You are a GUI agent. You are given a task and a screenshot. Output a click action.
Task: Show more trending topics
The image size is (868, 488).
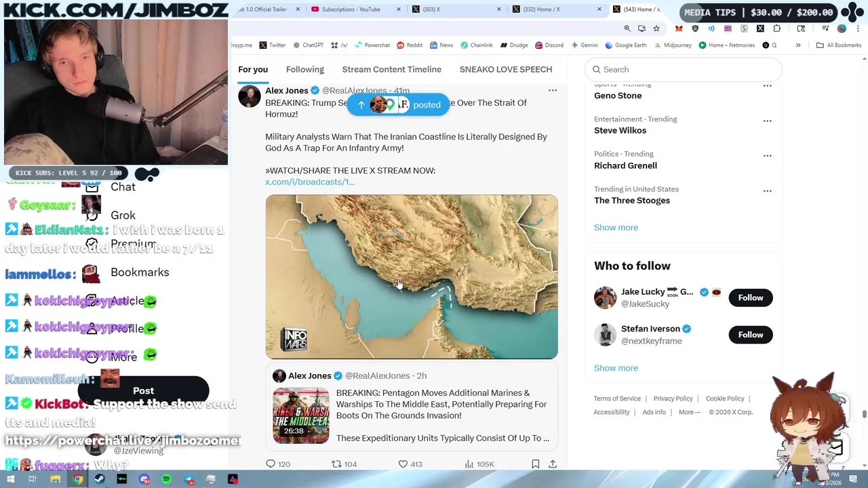616,227
